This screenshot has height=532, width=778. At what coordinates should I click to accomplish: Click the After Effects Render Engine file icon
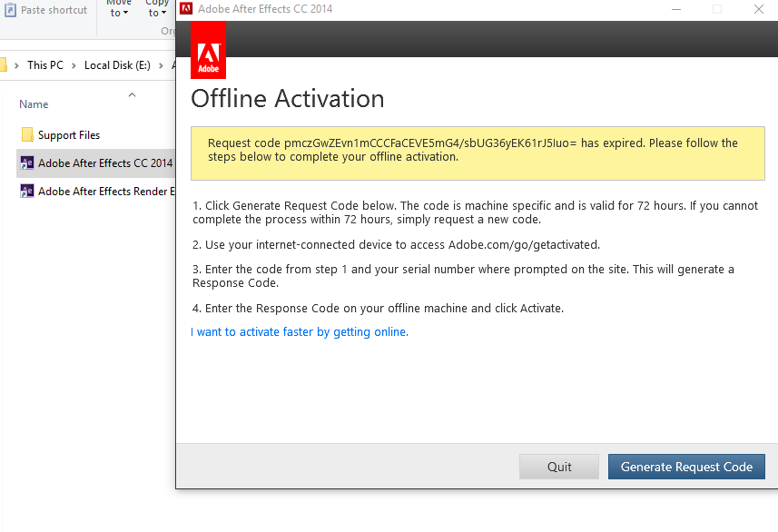click(27, 191)
